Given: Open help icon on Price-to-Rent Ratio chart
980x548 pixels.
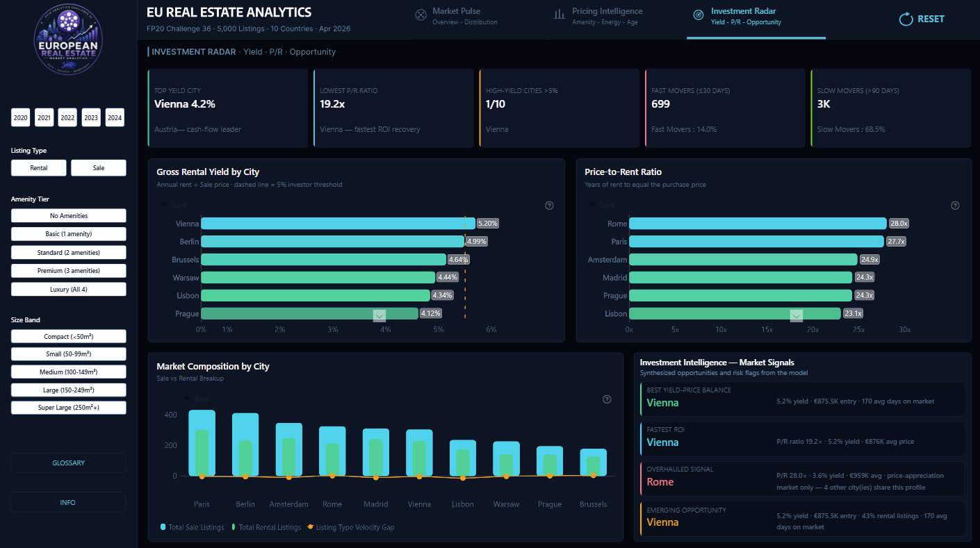Looking at the screenshot, I should tap(955, 206).
